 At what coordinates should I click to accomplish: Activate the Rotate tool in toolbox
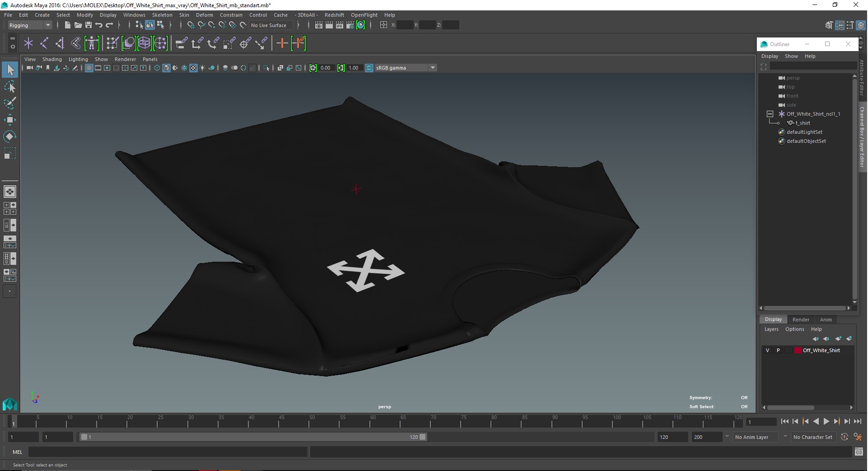pyautogui.click(x=10, y=136)
